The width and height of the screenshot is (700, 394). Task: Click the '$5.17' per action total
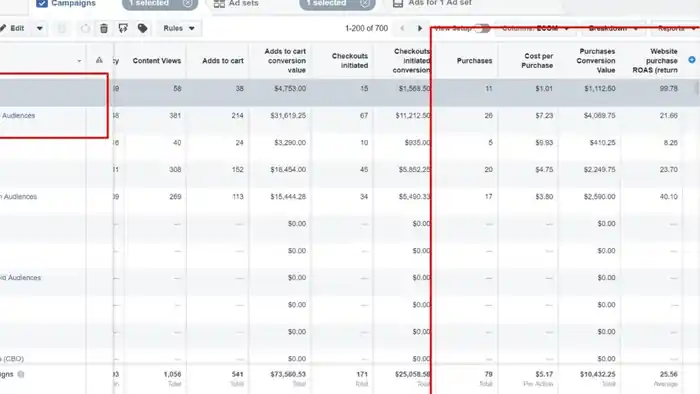coord(544,374)
